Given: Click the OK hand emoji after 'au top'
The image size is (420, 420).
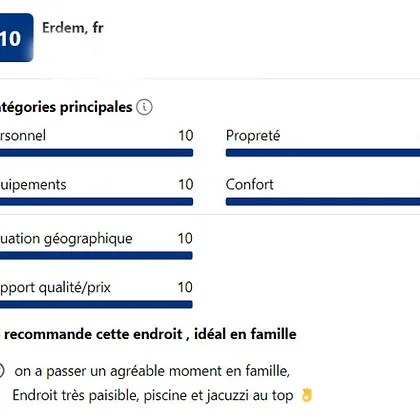Looking at the screenshot, I should (x=307, y=396).
